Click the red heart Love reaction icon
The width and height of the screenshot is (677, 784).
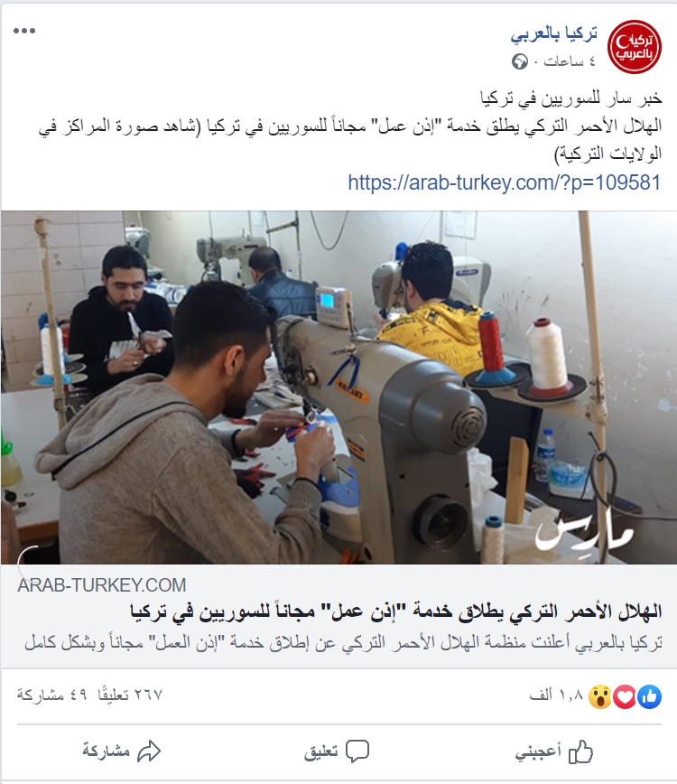tap(624, 696)
